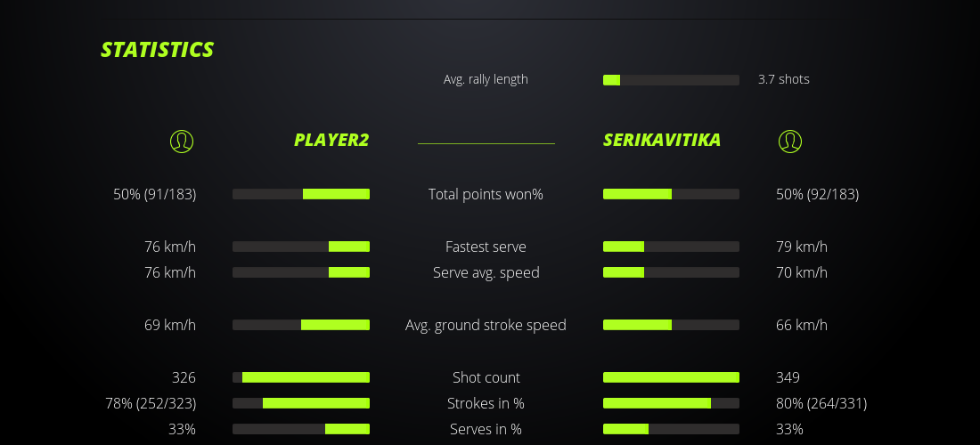Click the Avg. rally length bar
The height and width of the screenshot is (445, 980).
coord(671,80)
